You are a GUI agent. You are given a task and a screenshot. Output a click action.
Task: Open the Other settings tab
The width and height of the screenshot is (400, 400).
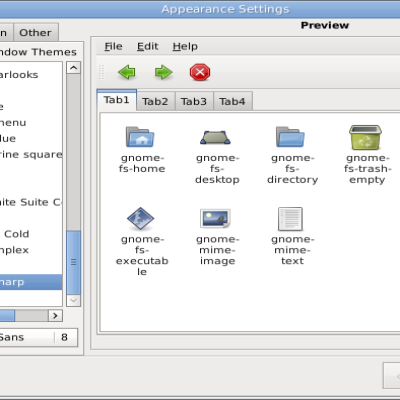pyautogui.click(x=36, y=33)
